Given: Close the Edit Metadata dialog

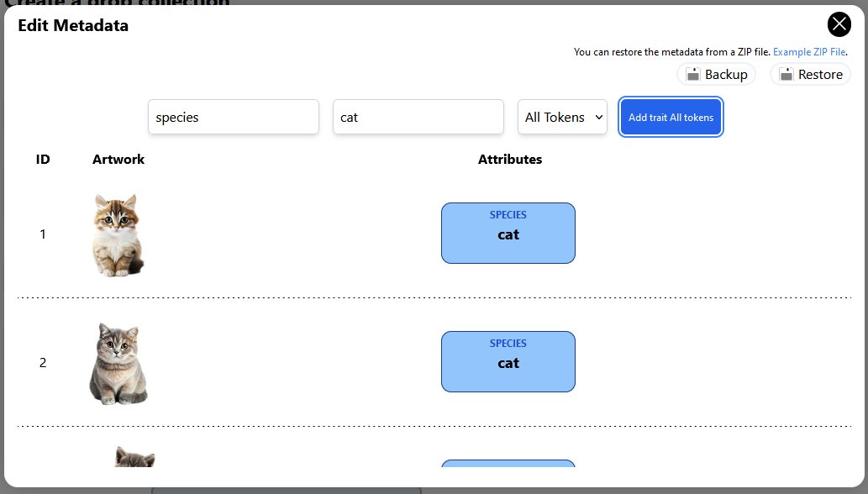Looking at the screenshot, I should pyautogui.click(x=839, y=24).
